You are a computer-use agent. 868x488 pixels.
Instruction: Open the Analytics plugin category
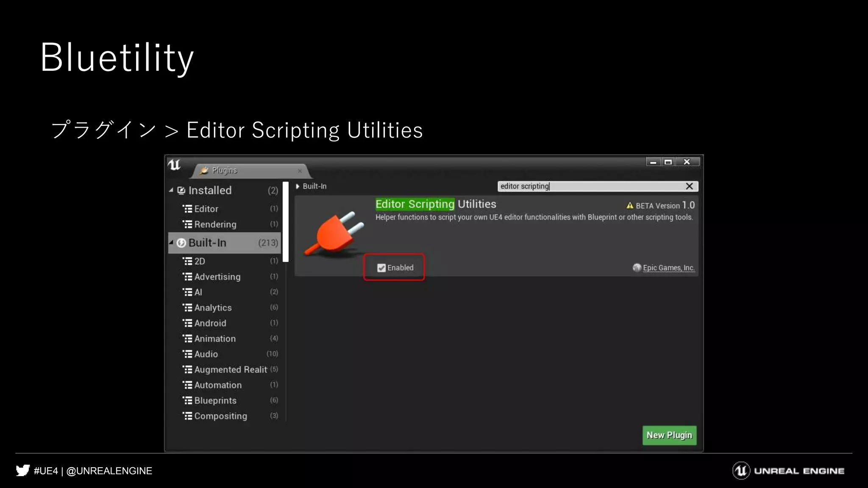(230, 308)
